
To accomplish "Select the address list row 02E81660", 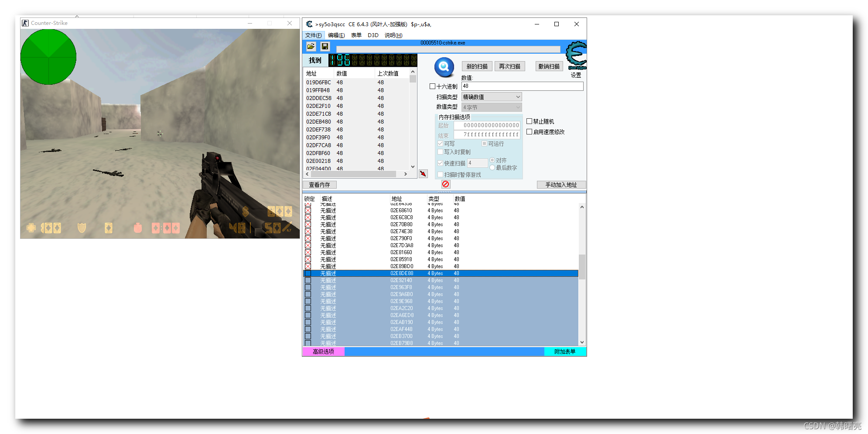I will [x=441, y=252].
